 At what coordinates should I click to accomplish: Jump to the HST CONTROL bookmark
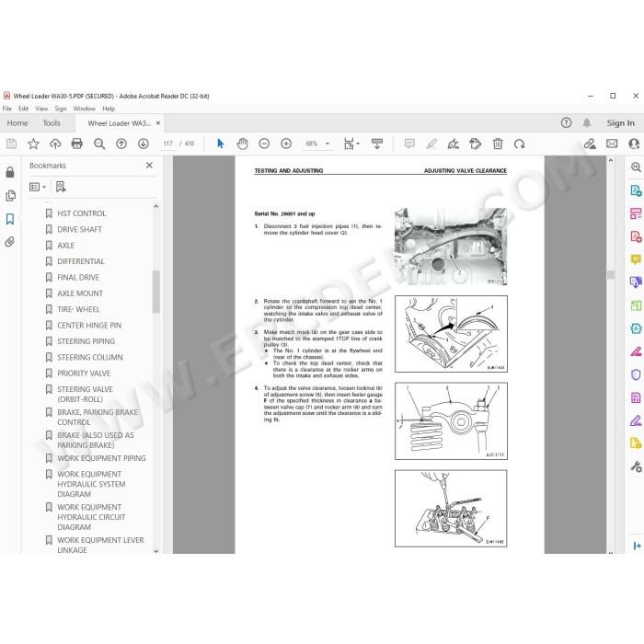(x=81, y=213)
